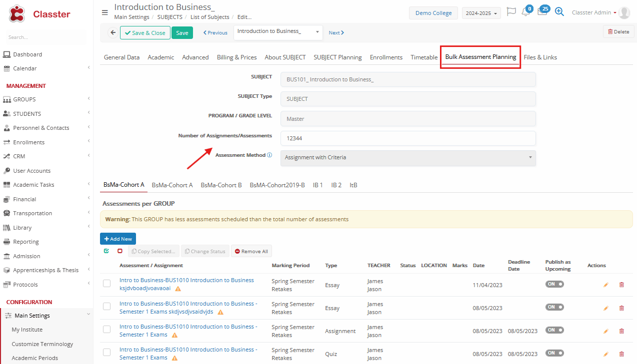Click the hamburger menu icon
The height and width of the screenshot is (364, 637).
tap(104, 12)
